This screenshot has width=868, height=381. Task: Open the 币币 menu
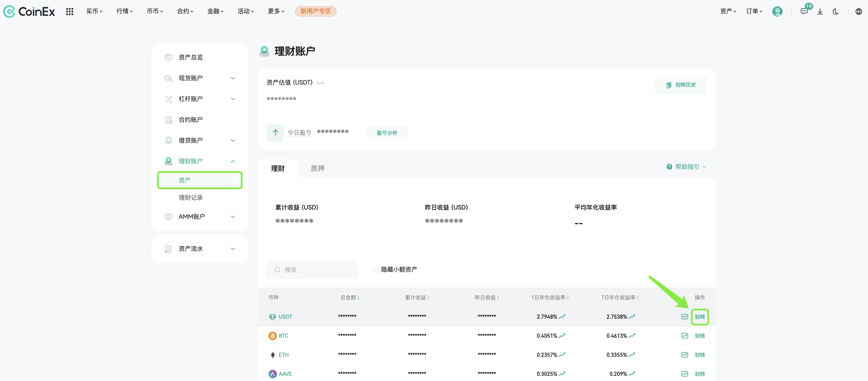click(x=155, y=12)
